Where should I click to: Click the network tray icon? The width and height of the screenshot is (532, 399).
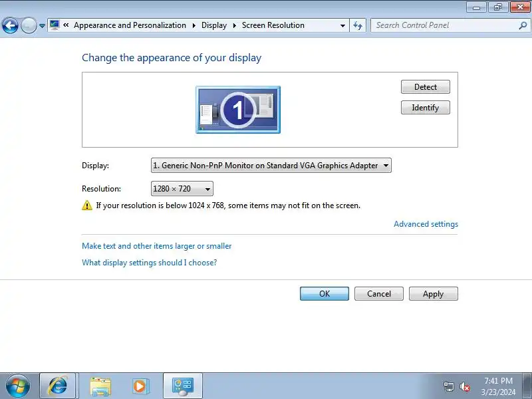pyautogui.click(x=448, y=386)
